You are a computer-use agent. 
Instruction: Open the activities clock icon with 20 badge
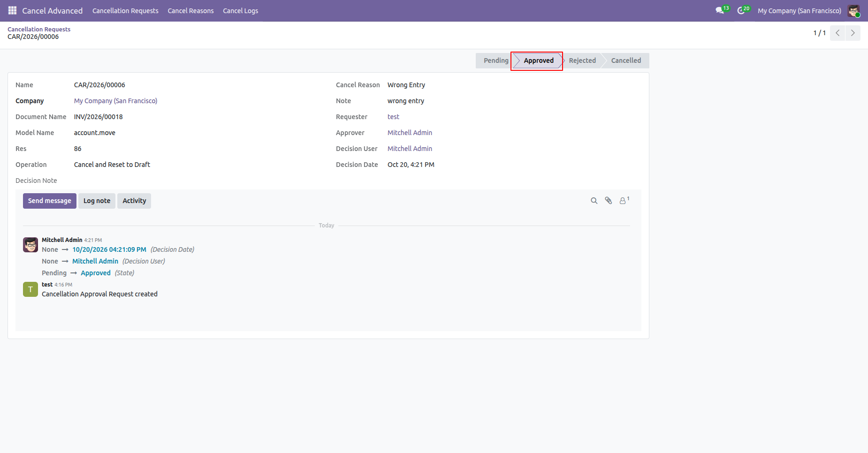743,10
